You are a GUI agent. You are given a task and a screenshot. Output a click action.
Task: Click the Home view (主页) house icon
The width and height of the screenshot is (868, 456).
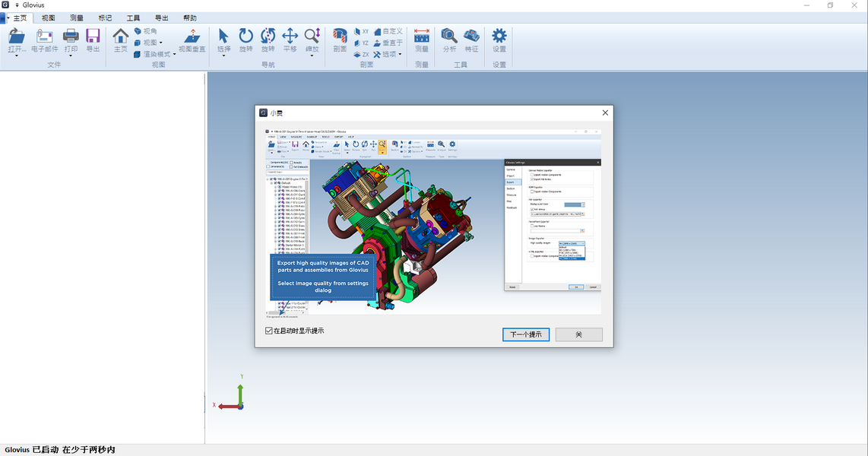120,36
